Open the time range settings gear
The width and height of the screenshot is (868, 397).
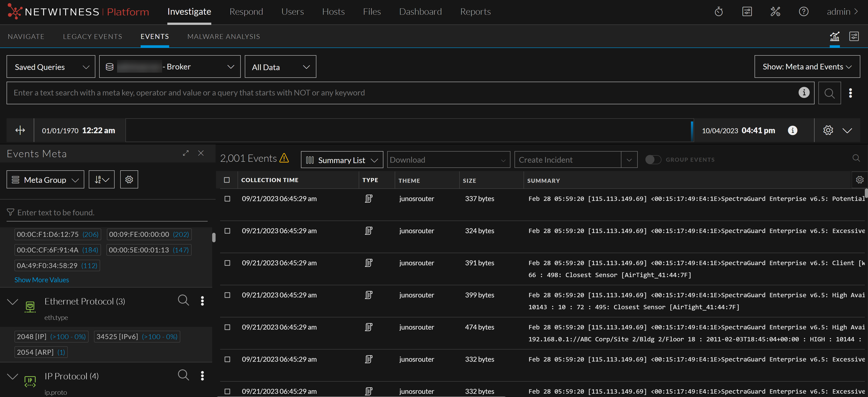(x=828, y=130)
